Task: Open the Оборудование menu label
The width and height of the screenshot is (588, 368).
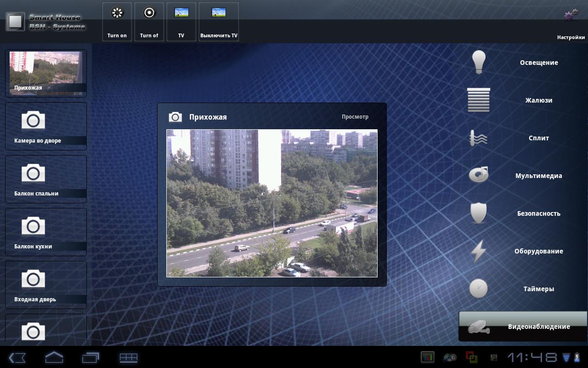Action: (x=539, y=251)
